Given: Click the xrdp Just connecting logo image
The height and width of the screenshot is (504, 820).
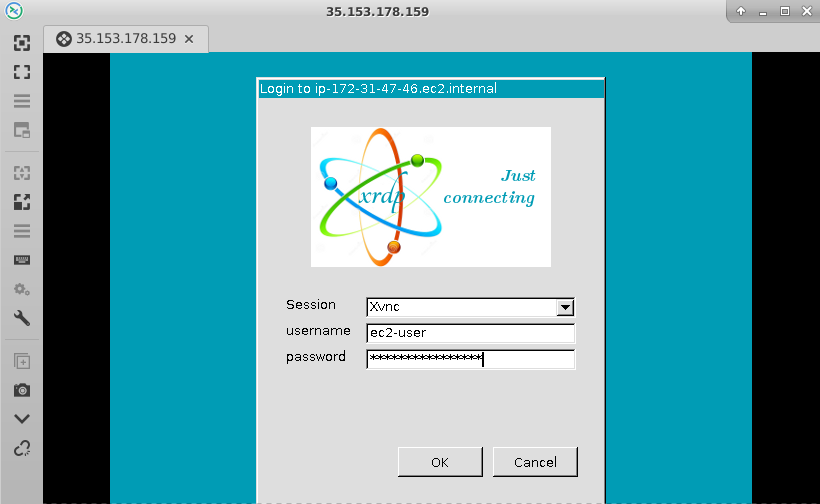Looking at the screenshot, I should (x=431, y=197).
